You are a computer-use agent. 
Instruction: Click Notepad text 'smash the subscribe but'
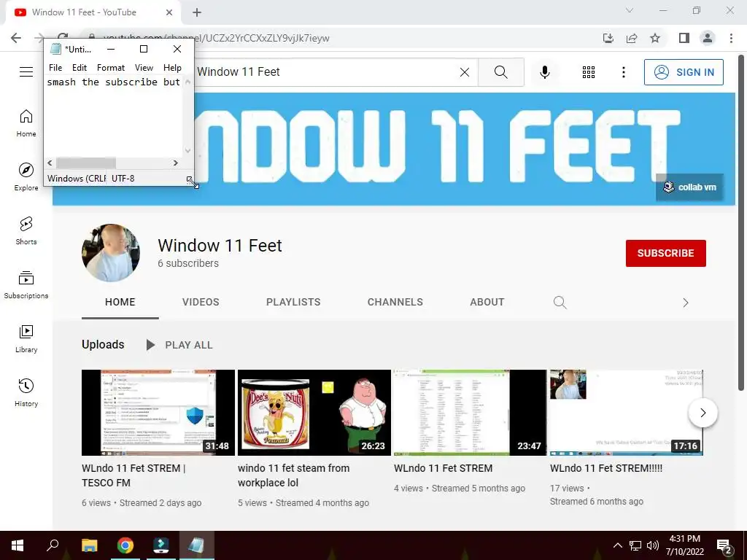click(x=113, y=82)
